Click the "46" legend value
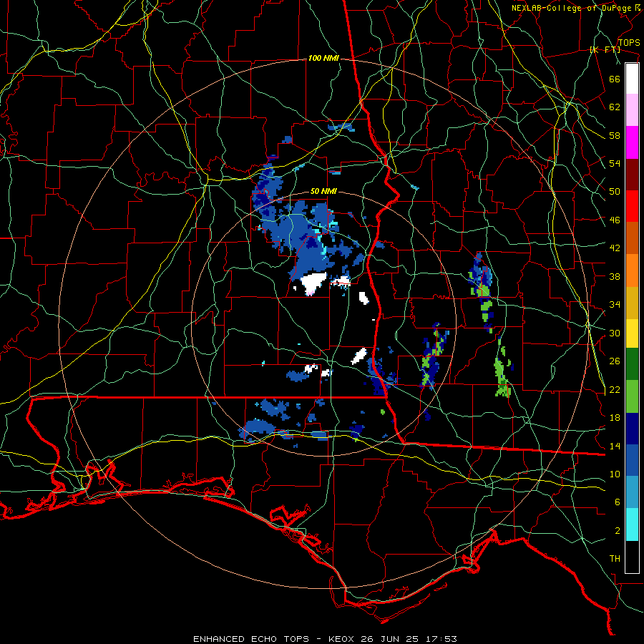 pyautogui.click(x=615, y=220)
